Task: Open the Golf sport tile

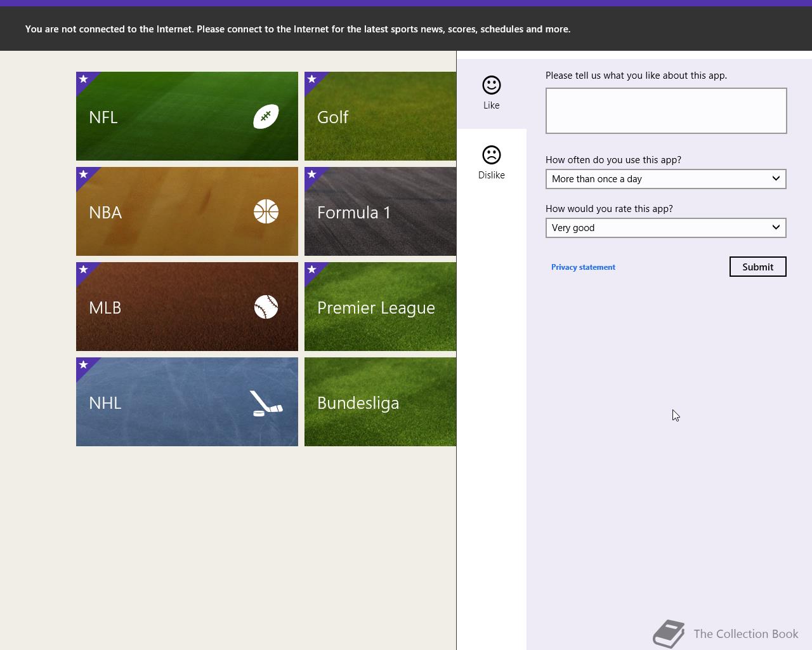Action: click(380, 116)
